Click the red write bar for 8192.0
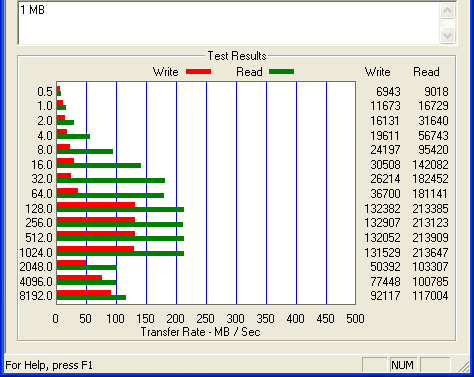 click(84, 293)
